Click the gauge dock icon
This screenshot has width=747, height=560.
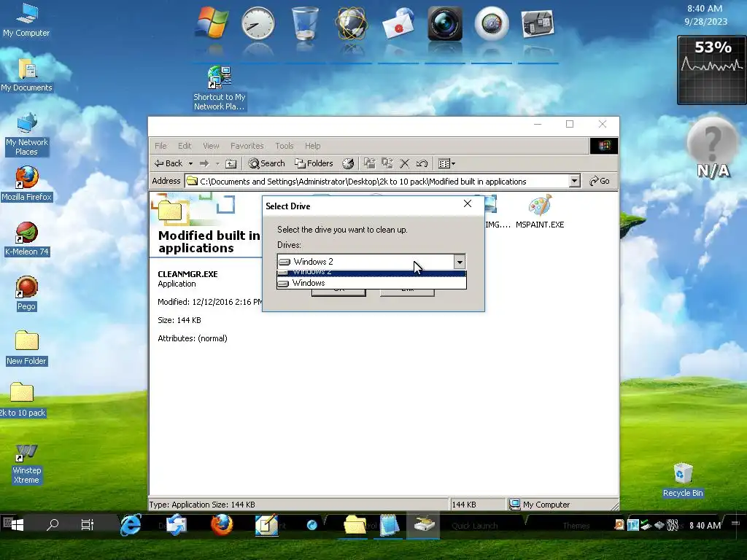[491, 23]
